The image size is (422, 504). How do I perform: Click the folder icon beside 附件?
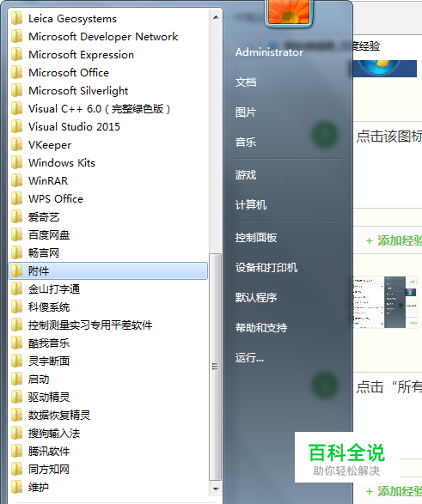click(x=16, y=271)
